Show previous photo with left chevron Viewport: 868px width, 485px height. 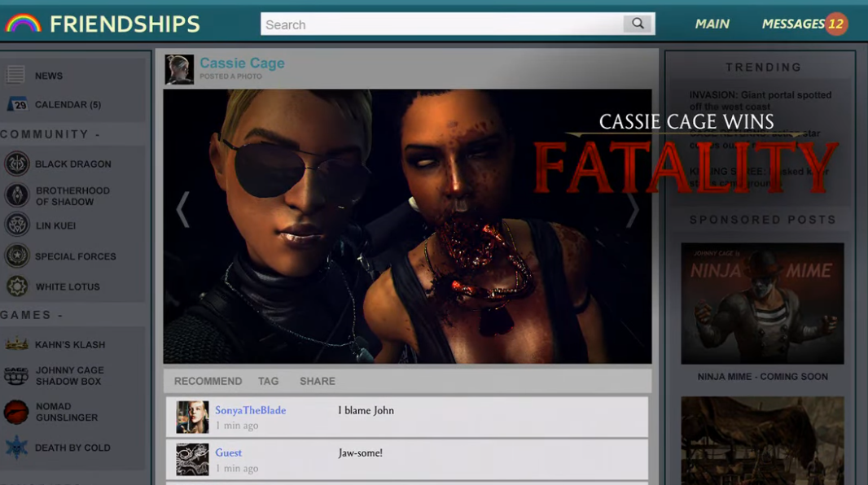[x=182, y=210]
